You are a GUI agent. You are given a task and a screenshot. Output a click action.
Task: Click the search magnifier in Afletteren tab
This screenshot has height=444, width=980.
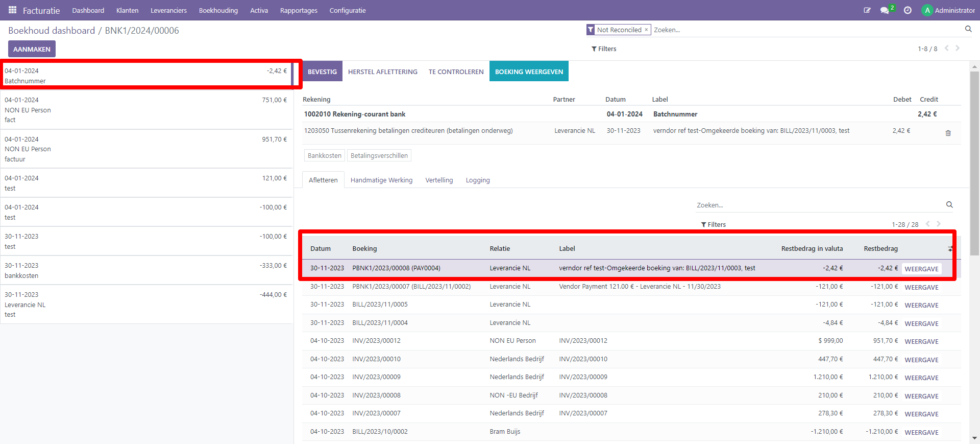(x=949, y=205)
